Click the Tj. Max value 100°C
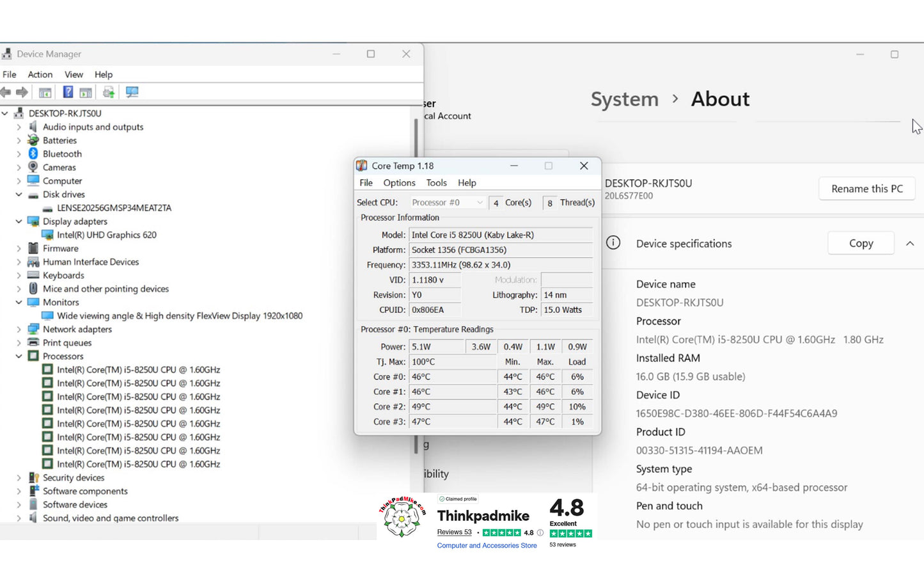Screen dimensions: 924x581 (x=452, y=362)
